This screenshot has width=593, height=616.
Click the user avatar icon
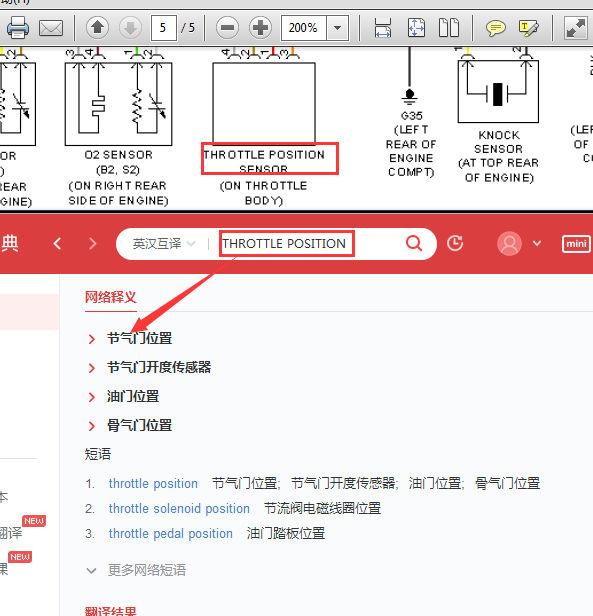(509, 244)
